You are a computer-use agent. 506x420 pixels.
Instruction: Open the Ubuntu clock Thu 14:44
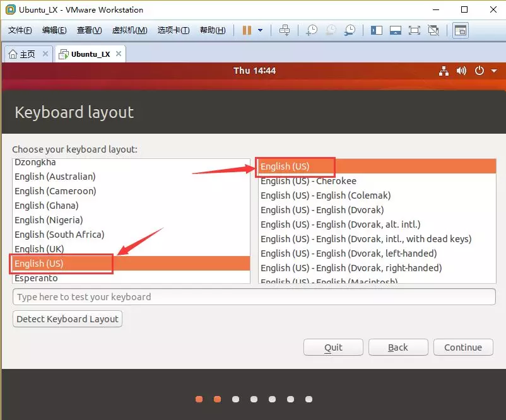255,71
